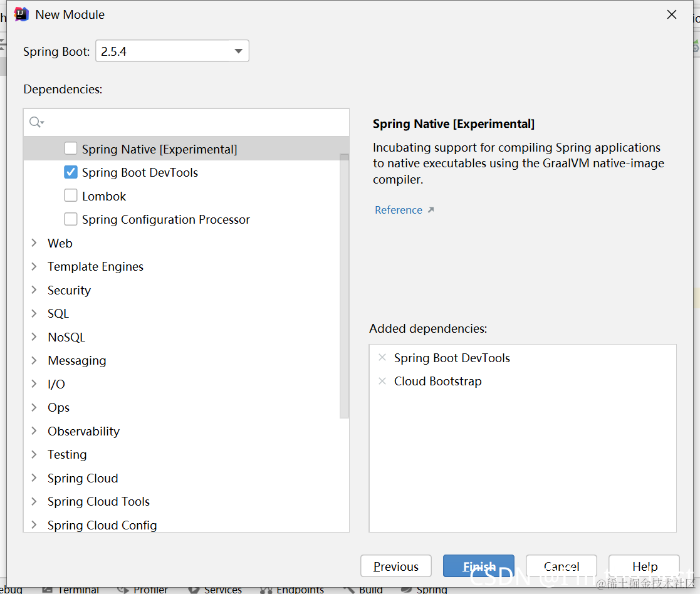Check the Spring Native [Experimental] checkbox
700x594 pixels.
point(71,148)
